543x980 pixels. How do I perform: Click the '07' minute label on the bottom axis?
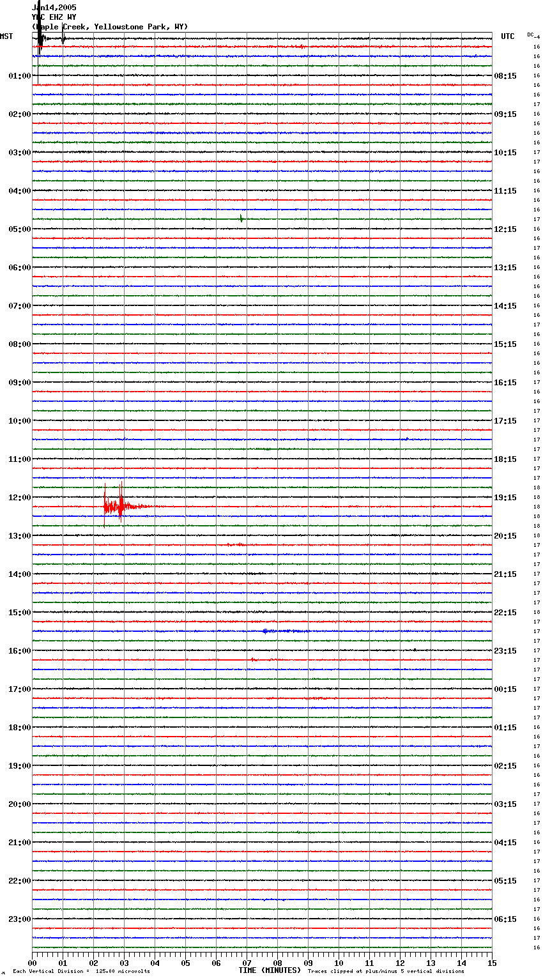[247, 962]
